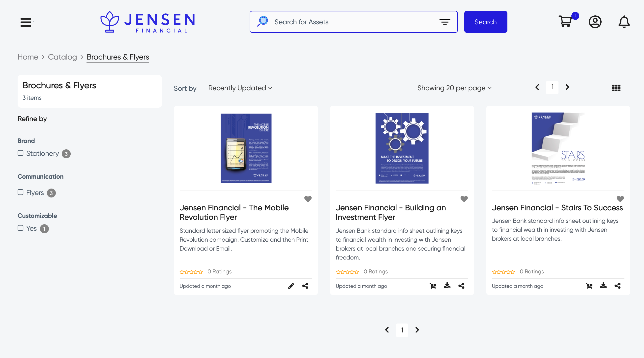This screenshot has height=358, width=644.
Task: Open the notifications bell
Action: click(x=624, y=22)
